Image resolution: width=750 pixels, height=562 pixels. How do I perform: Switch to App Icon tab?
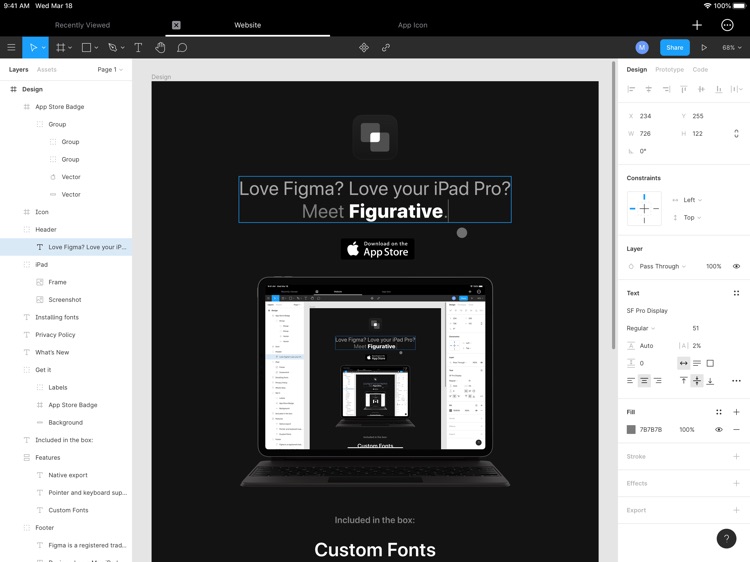click(x=413, y=25)
